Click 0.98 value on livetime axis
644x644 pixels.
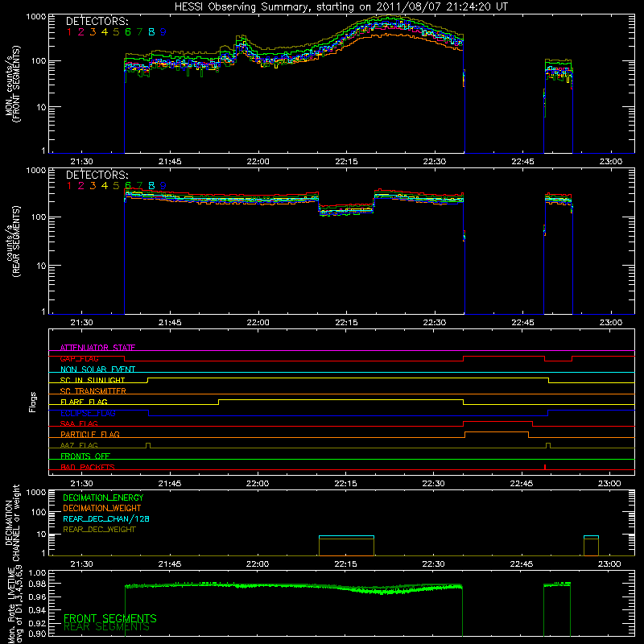[x=37, y=584]
